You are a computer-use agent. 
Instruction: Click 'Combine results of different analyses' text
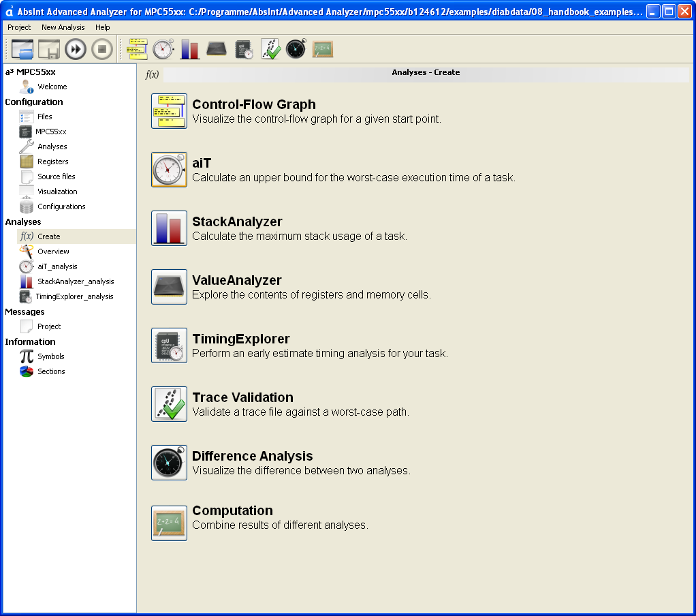[280, 525]
